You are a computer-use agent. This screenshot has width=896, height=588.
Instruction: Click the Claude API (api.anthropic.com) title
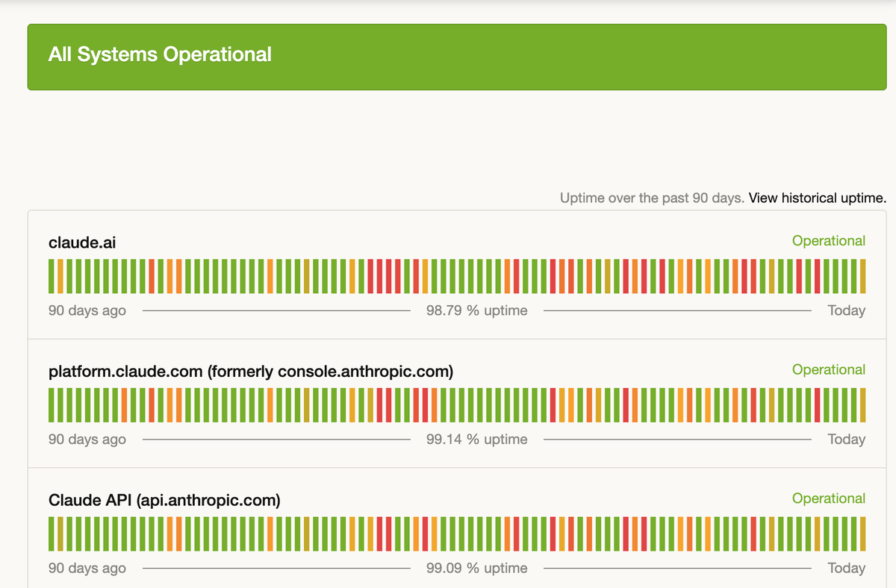164,501
